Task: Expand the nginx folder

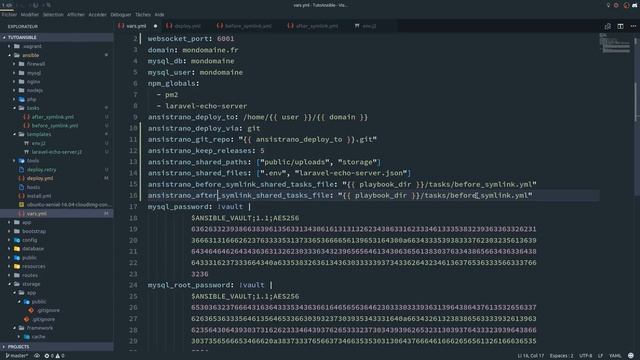Action: [x=57, y=82]
